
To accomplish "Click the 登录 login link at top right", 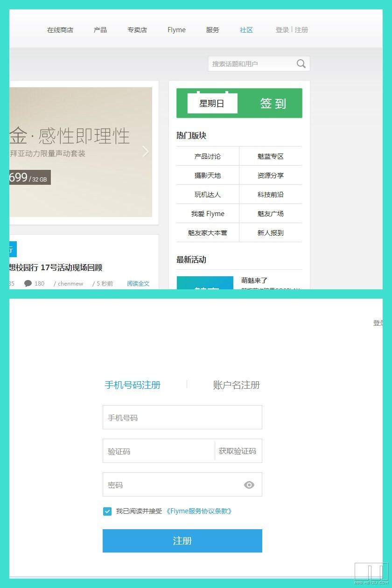I will point(282,30).
